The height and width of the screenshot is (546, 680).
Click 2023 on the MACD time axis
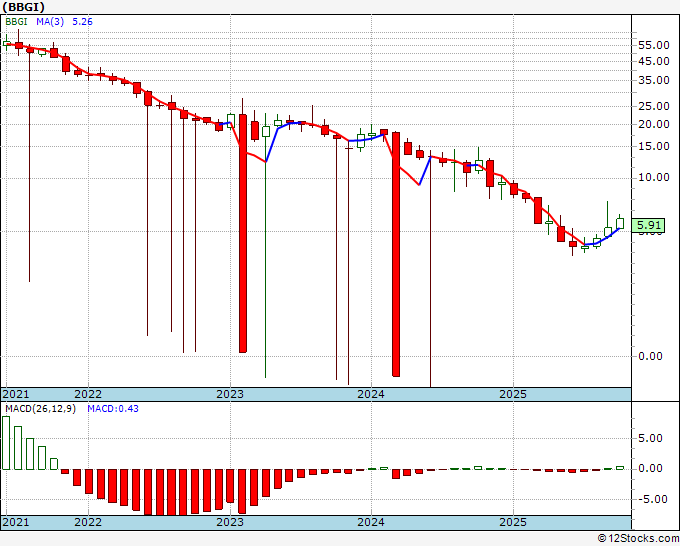click(x=230, y=522)
